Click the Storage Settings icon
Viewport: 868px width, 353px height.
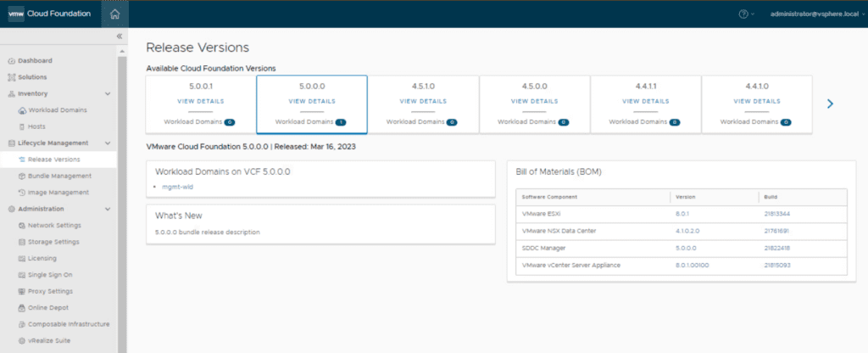[x=22, y=242]
